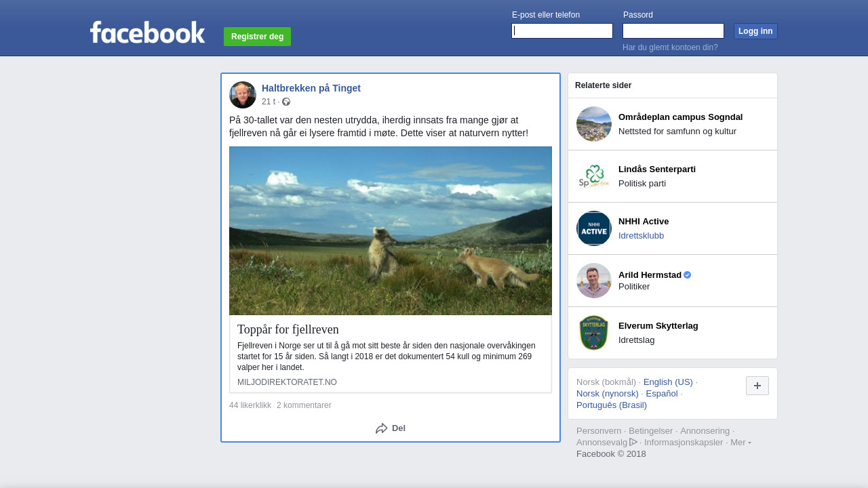This screenshot has width=868, height=488.
Task: Open the Annonsering footer link
Action: pyautogui.click(x=705, y=430)
